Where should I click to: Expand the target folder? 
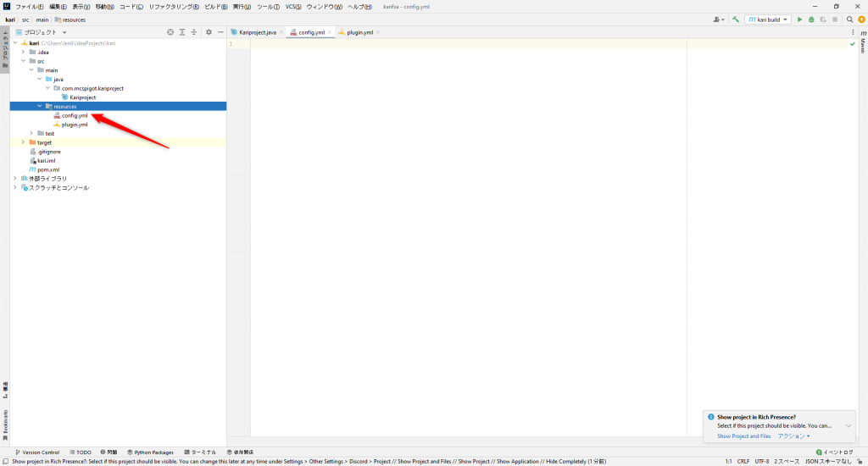point(24,142)
